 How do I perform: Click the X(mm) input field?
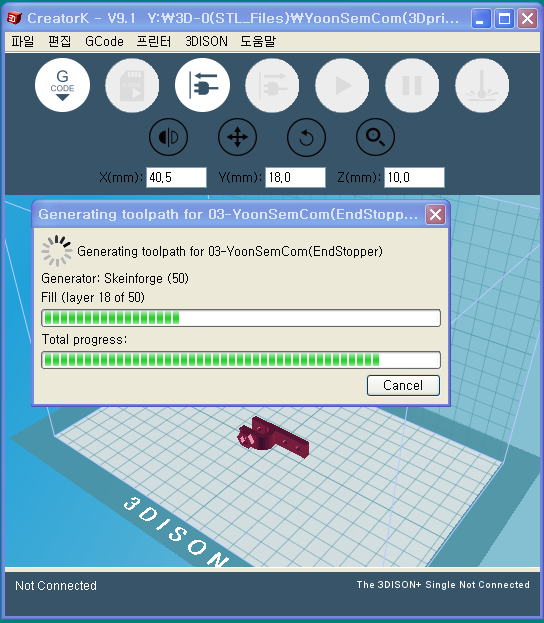pos(176,177)
